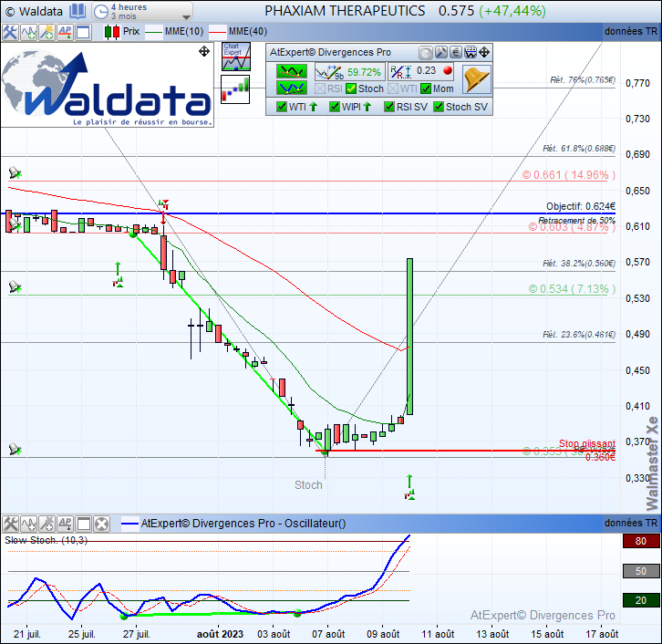Click the oscillator window icon in Divergences Pro
The height and width of the screenshot is (644, 662).
[x=470, y=52]
